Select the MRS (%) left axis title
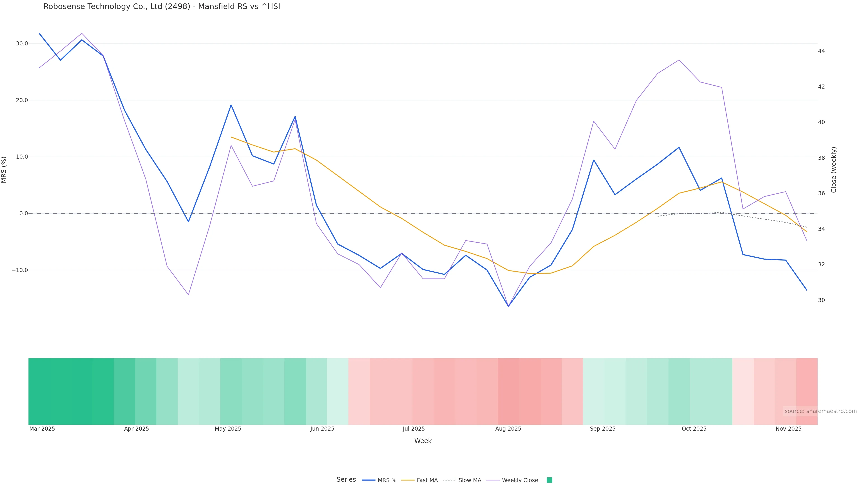This screenshot has width=868, height=488. point(4,170)
